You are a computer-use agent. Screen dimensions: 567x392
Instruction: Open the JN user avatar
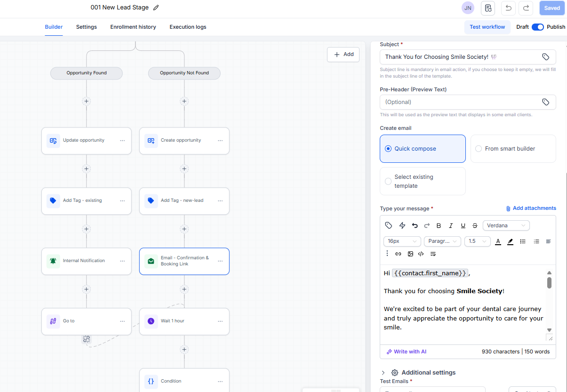click(468, 8)
